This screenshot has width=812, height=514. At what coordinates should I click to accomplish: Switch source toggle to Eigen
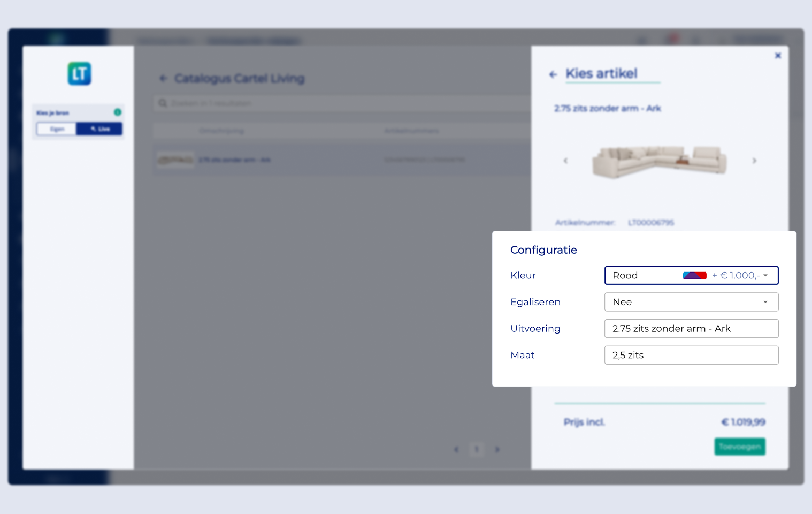click(x=57, y=129)
